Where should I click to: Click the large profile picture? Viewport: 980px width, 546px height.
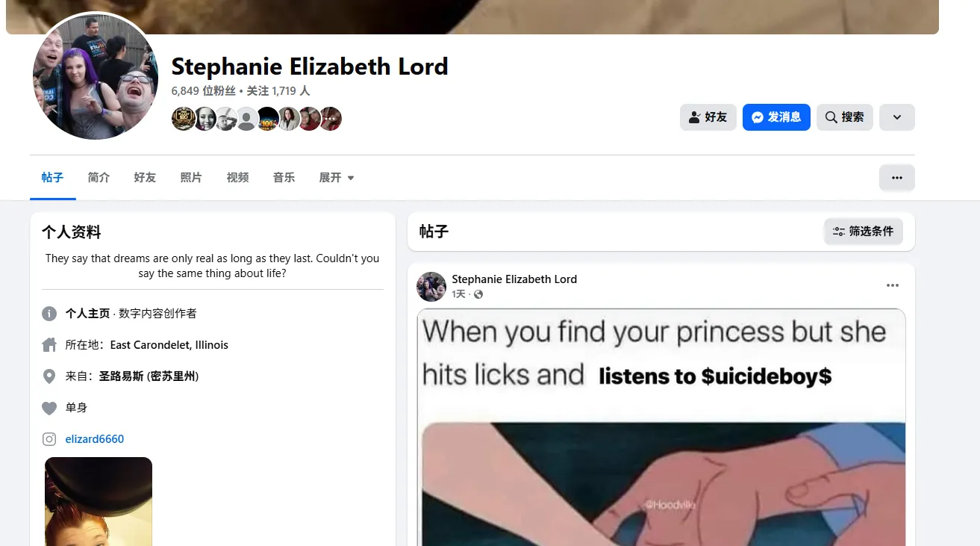(96, 76)
